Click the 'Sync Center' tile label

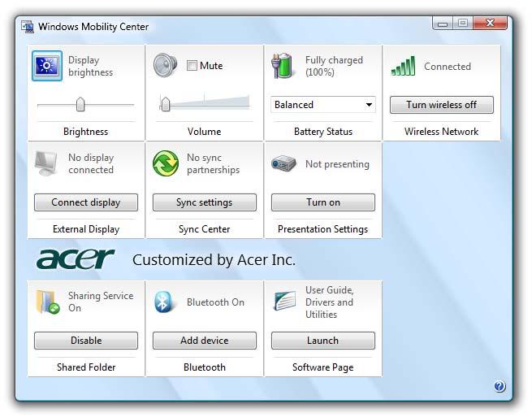click(204, 229)
